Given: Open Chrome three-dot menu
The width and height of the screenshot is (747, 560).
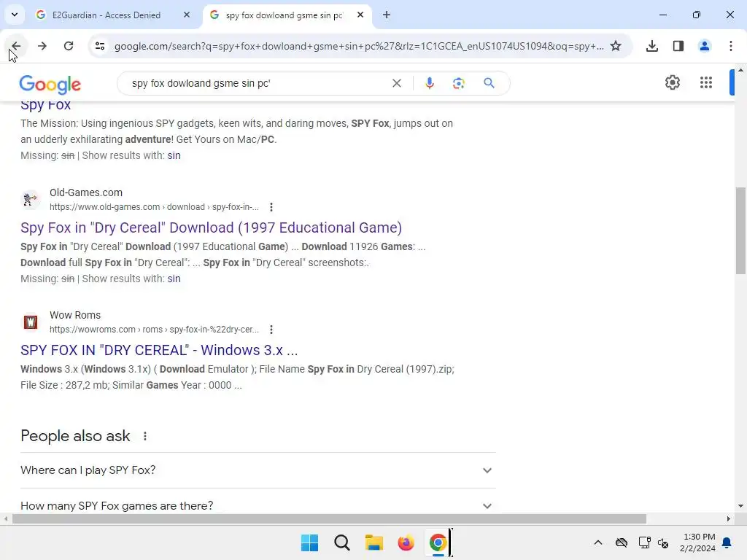Looking at the screenshot, I should coord(730,46).
